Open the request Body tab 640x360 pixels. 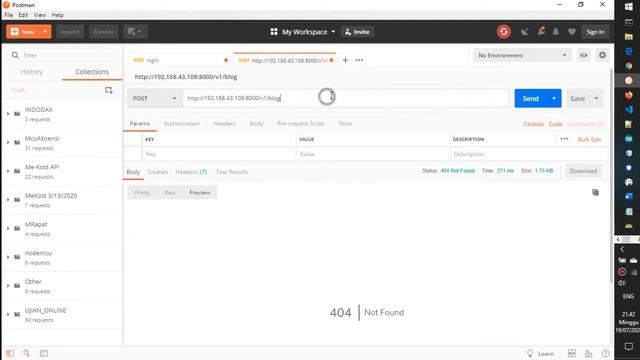[256, 123]
